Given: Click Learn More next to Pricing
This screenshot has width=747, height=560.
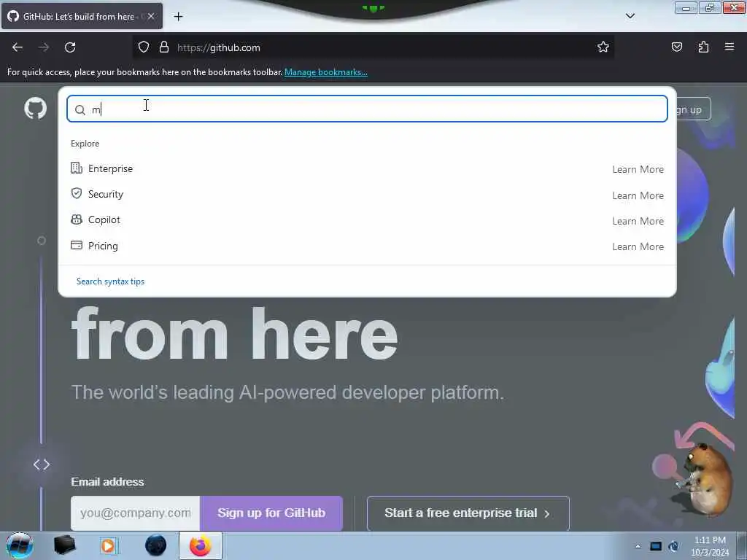Looking at the screenshot, I should point(638,246).
